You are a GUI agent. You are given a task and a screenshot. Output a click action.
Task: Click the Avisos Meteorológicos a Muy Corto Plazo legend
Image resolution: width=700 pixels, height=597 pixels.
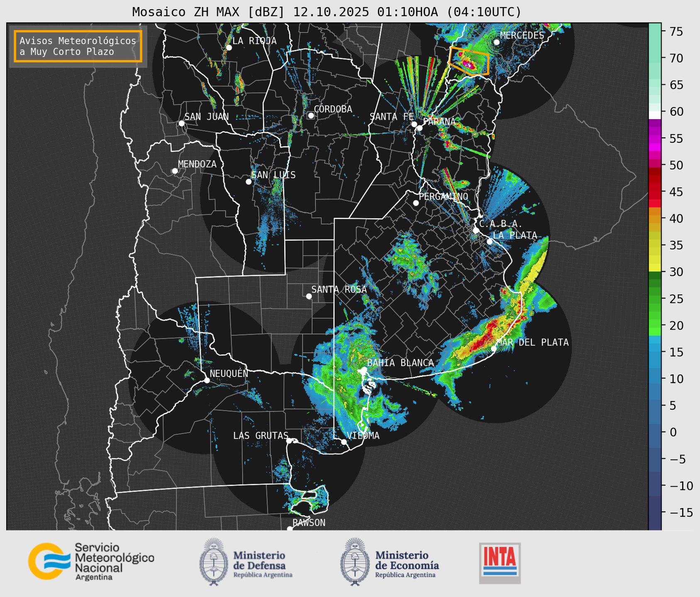78,46
